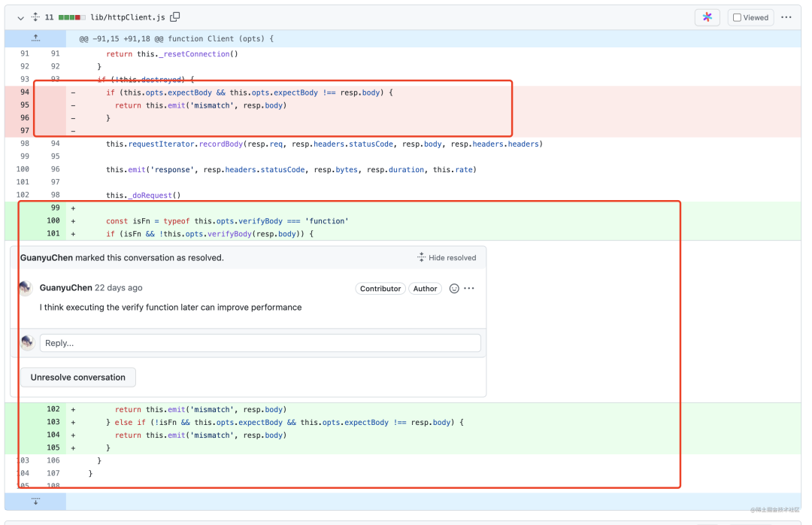The image size is (812, 525).
Task: Click the lib/httpClient.js file name
Action: point(128,17)
